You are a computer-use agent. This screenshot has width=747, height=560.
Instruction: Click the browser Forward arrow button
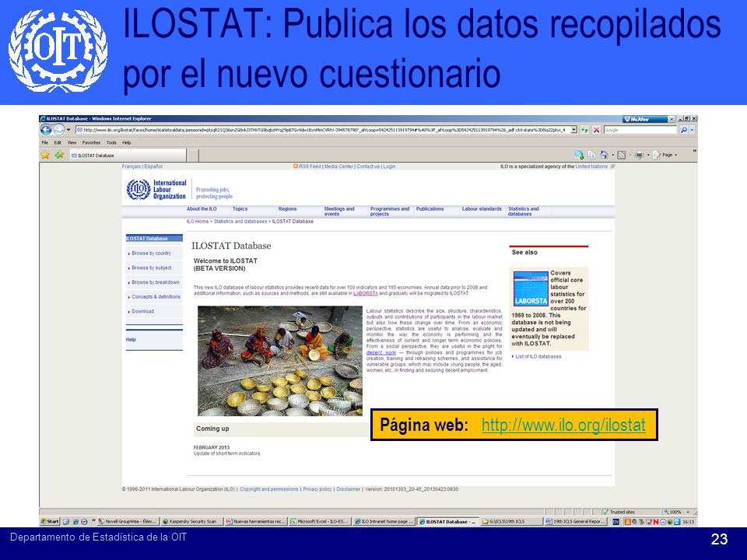pyautogui.click(x=58, y=130)
